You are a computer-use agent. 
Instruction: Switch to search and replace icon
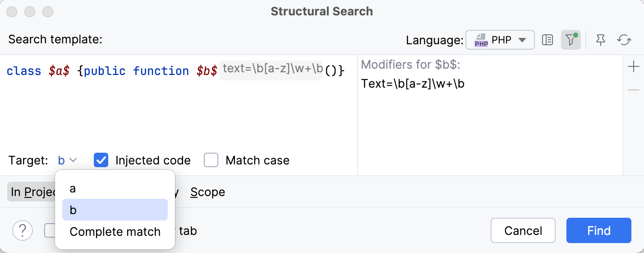pos(624,40)
